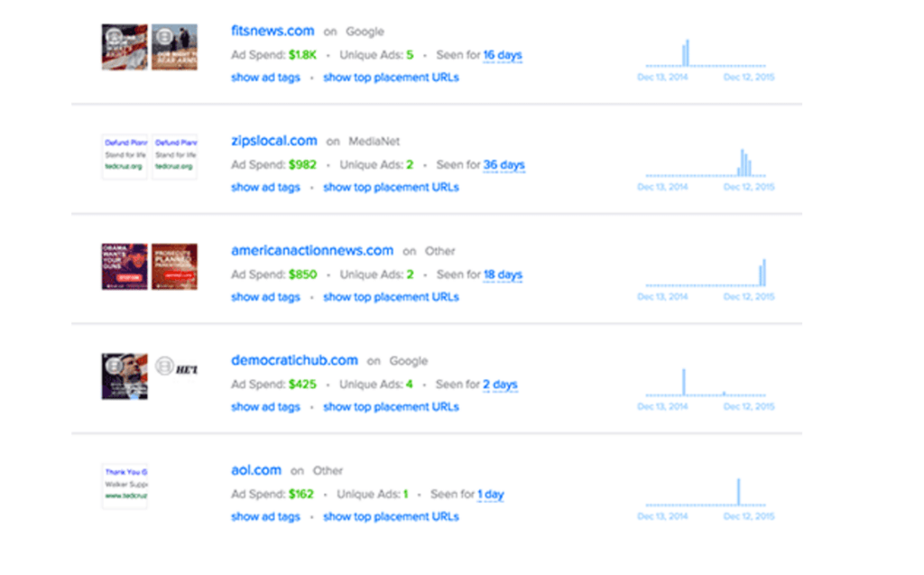924x575 pixels.
Task: Open the democratichub.com link
Action: click(294, 360)
